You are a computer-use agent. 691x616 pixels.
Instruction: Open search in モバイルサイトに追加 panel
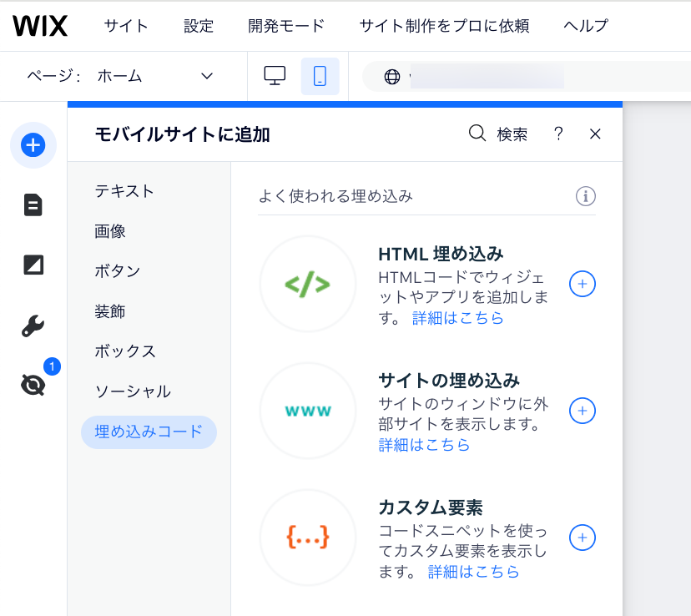tap(477, 134)
